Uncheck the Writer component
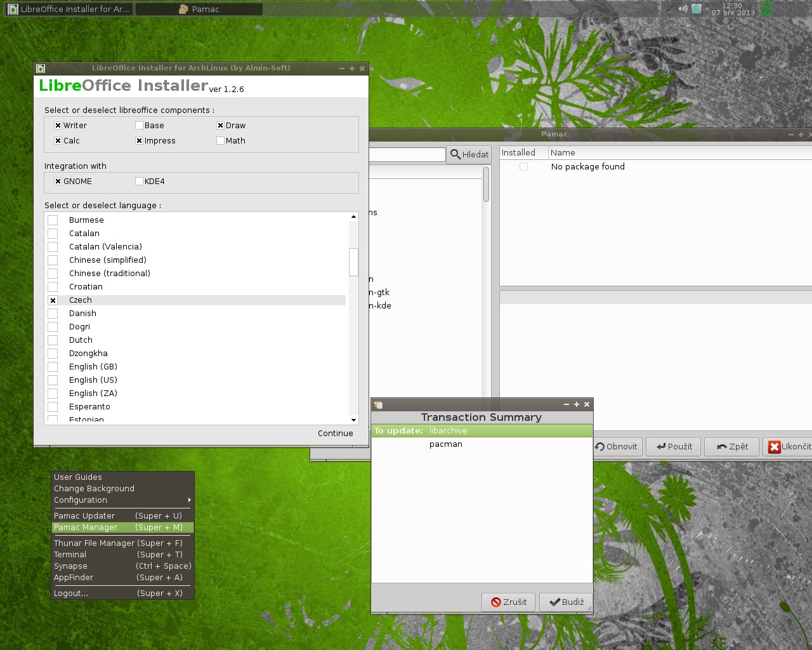 (58, 126)
